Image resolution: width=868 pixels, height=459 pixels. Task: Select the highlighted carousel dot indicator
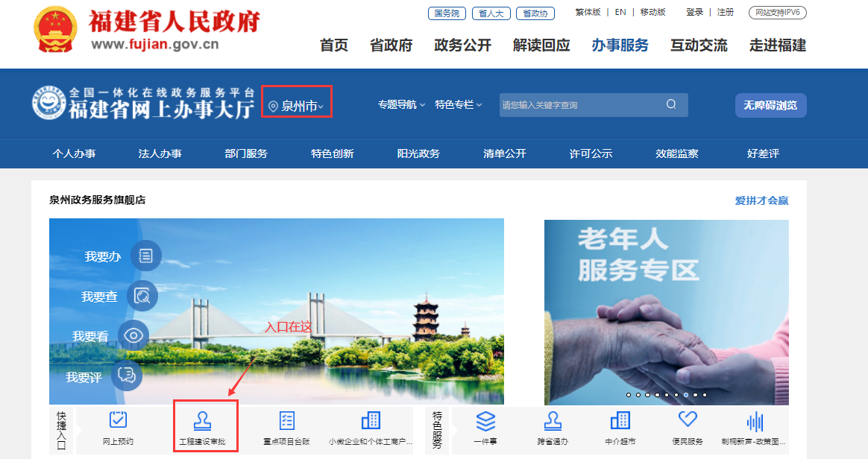[685, 395]
